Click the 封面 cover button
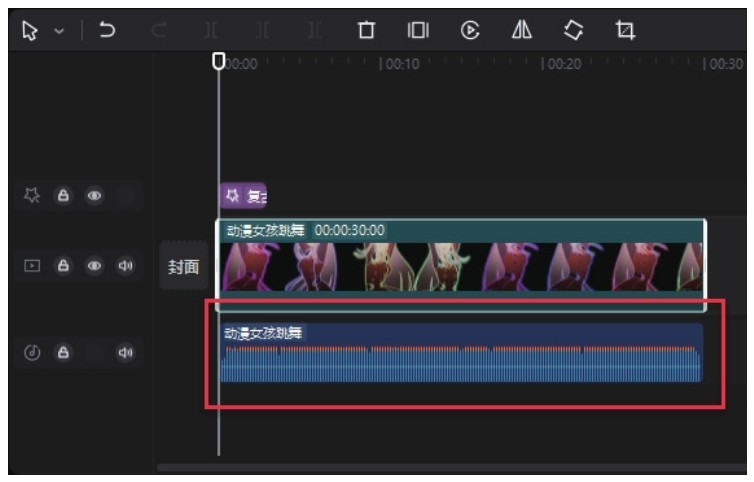 tap(183, 266)
